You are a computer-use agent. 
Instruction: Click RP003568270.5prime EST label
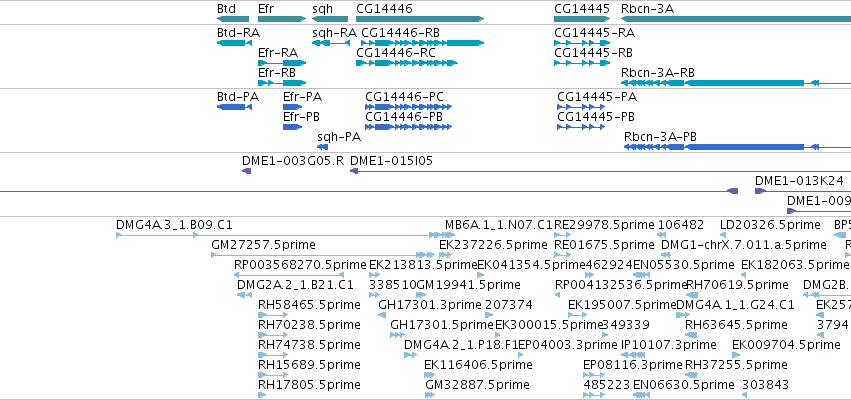[300, 265]
